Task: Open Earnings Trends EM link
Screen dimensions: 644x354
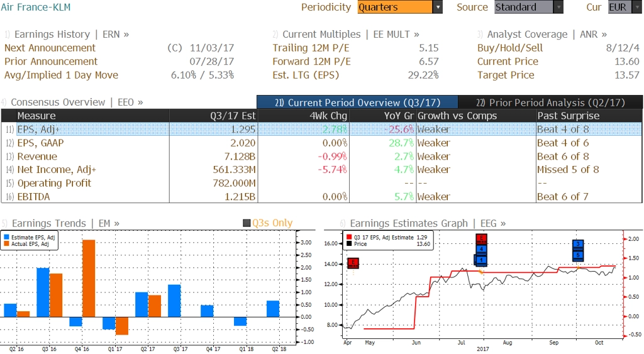Action: (65, 223)
